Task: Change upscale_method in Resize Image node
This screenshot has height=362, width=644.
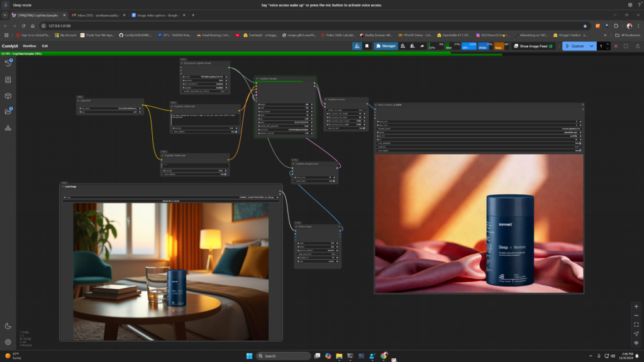Action: (318, 250)
